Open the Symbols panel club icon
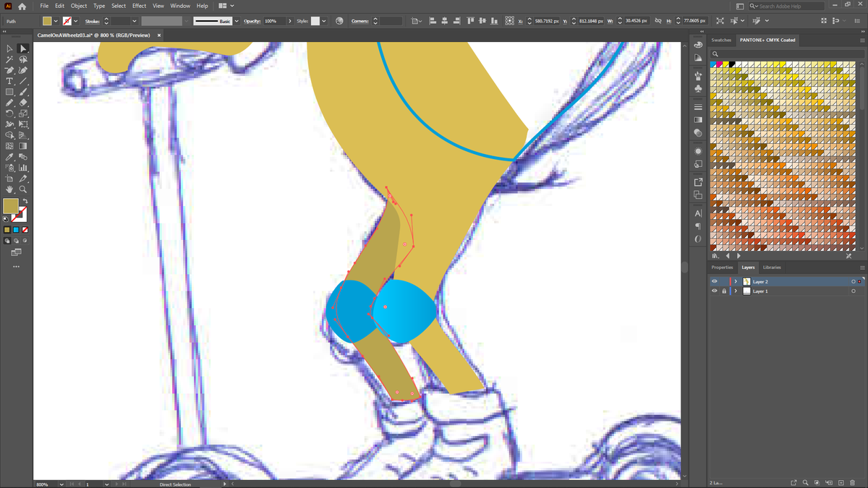The image size is (868, 488). 698,88
